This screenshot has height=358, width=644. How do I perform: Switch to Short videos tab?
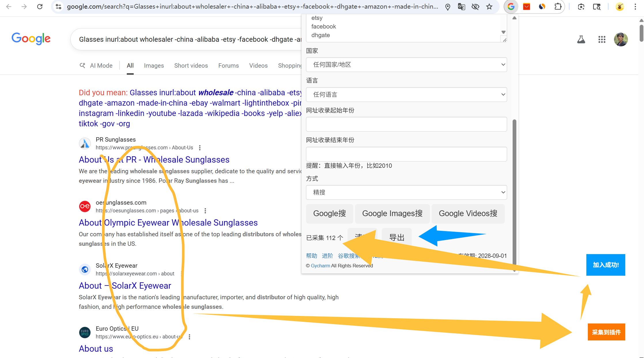click(x=191, y=66)
